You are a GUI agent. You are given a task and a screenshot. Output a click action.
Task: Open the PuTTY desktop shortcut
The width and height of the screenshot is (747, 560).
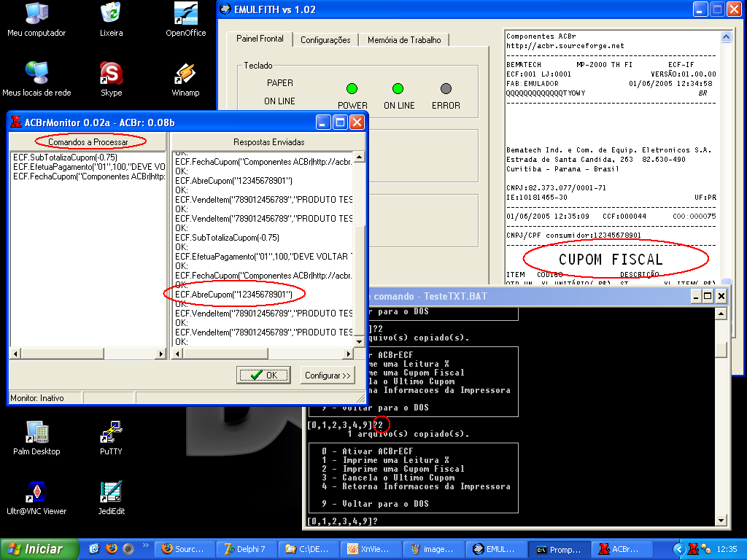tap(111, 433)
